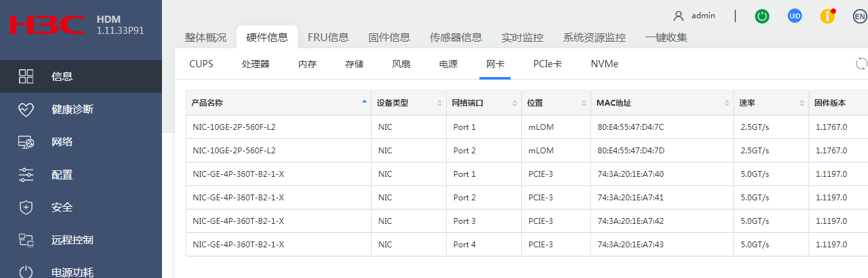Click the green power status icon
The image size is (868, 278).
pos(762,16)
